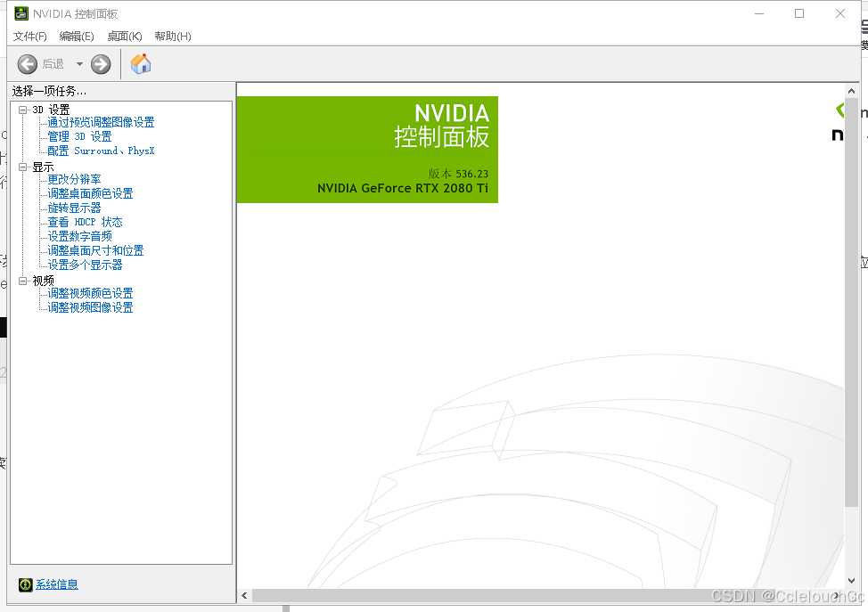Open 查看 HDCP 状态
Viewport: 868px width, 612px height.
[85, 223]
